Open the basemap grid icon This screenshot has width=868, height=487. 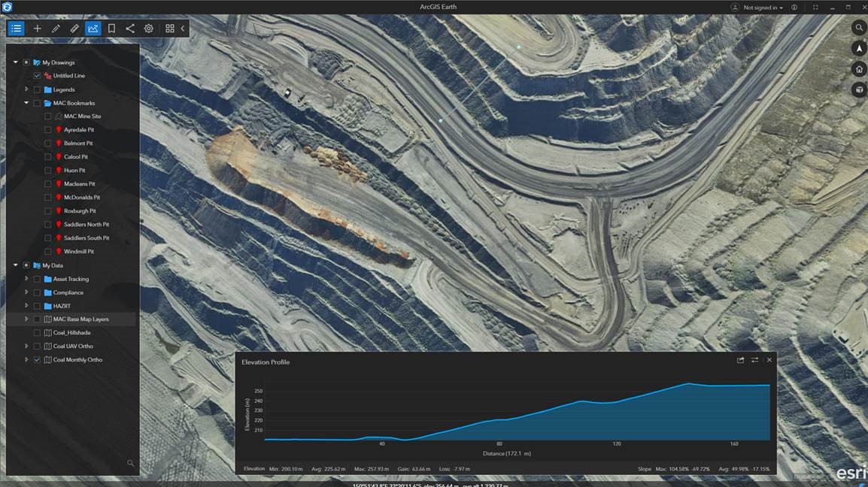click(170, 29)
